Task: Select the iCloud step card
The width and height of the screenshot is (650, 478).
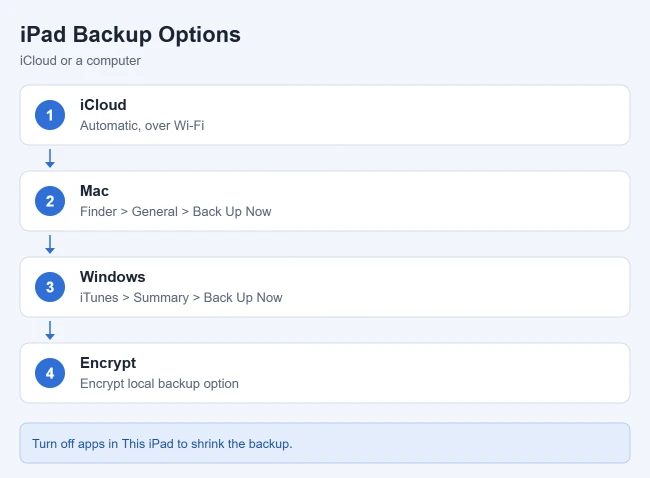Action: [x=325, y=115]
